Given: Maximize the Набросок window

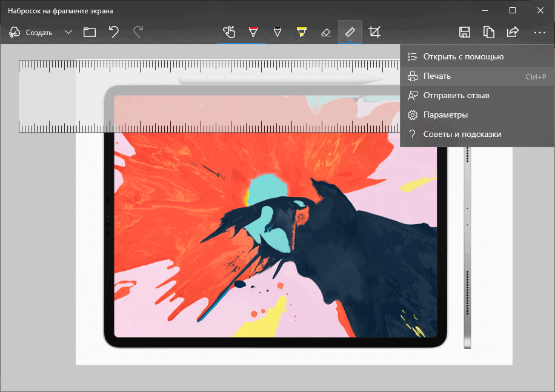Looking at the screenshot, I should click(x=512, y=11).
